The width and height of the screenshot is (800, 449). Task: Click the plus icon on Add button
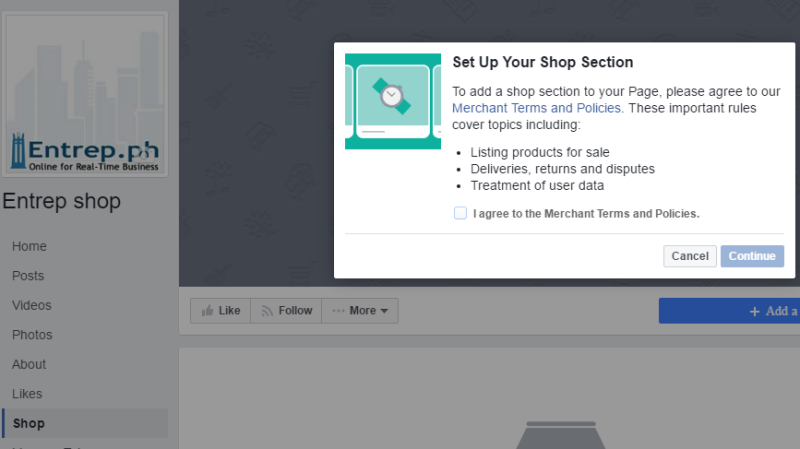755,311
